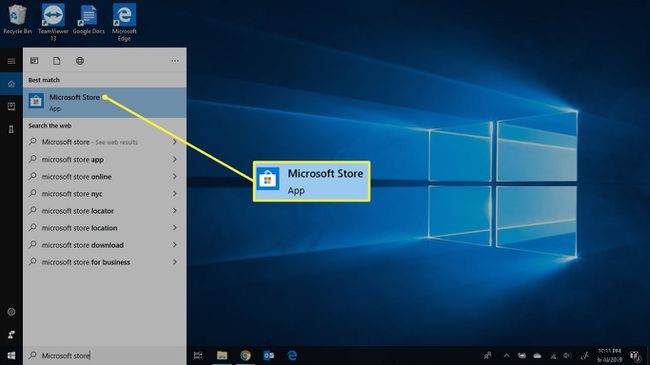Open the Action Center notifications icon
This screenshot has width=650, height=365.
[635, 355]
